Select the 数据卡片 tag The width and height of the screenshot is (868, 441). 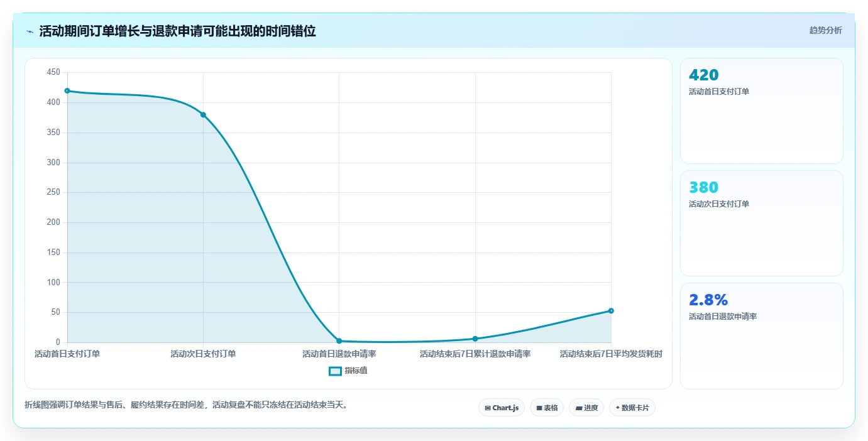[x=632, y=408]
